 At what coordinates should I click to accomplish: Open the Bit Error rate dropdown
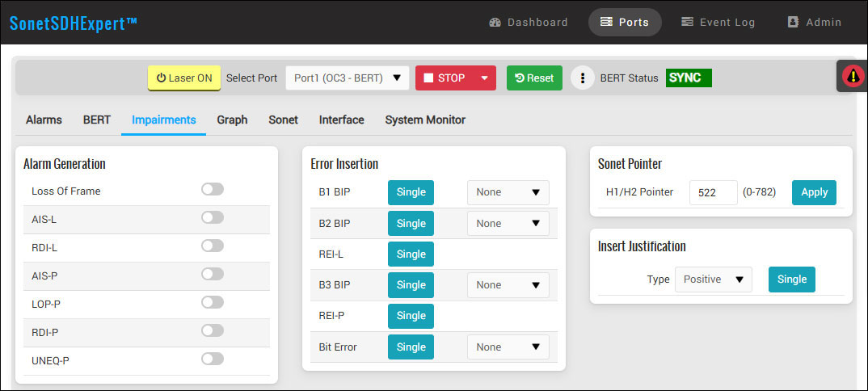508,347
